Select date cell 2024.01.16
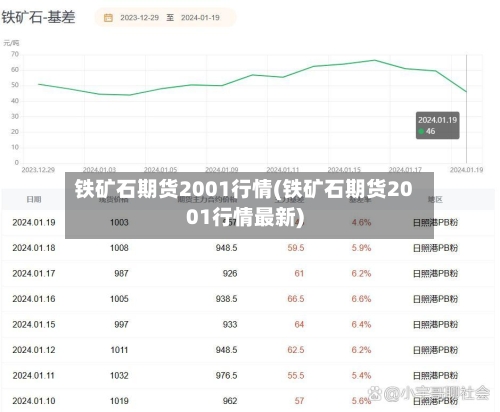500x412 pixels. coord(34,299)
